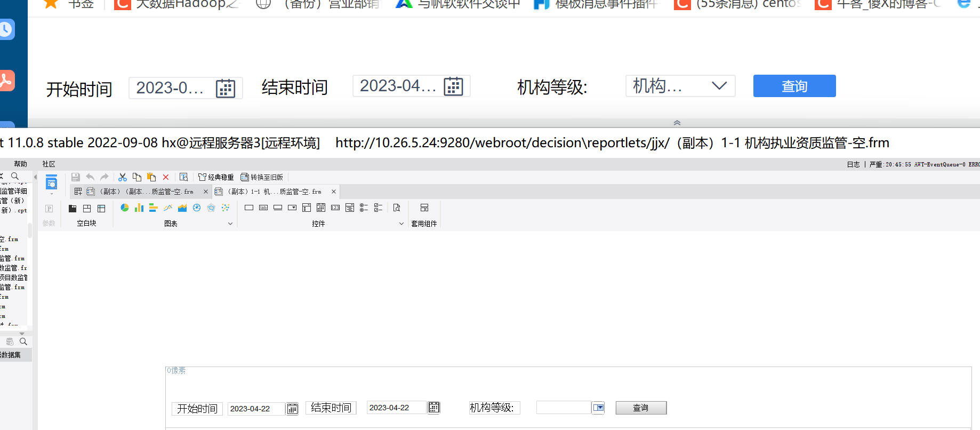Image resolution: width=980 pixels, height=430 pixels.
Task: Add a radio button group widget
Action: (364, 208)
